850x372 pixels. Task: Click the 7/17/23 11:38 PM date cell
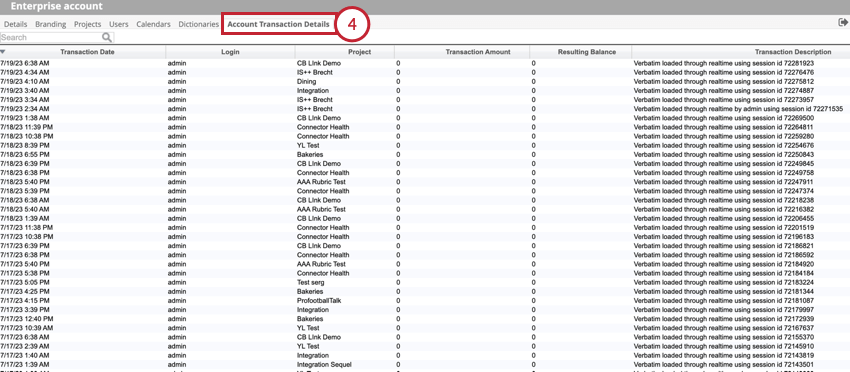point(27,227)
